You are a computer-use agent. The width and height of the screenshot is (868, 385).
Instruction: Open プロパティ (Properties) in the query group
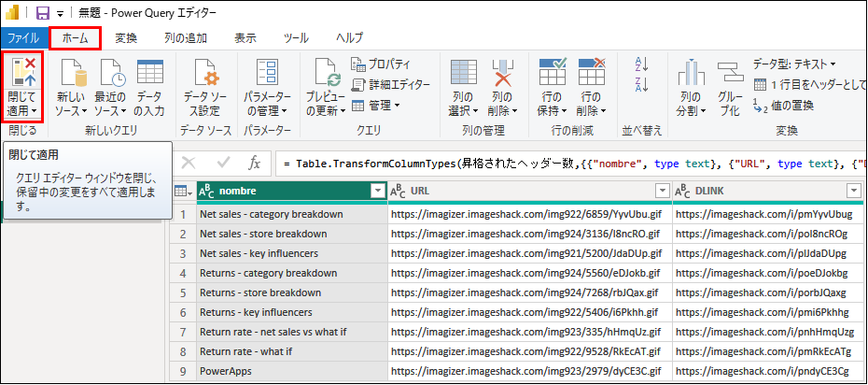(381, 64)
